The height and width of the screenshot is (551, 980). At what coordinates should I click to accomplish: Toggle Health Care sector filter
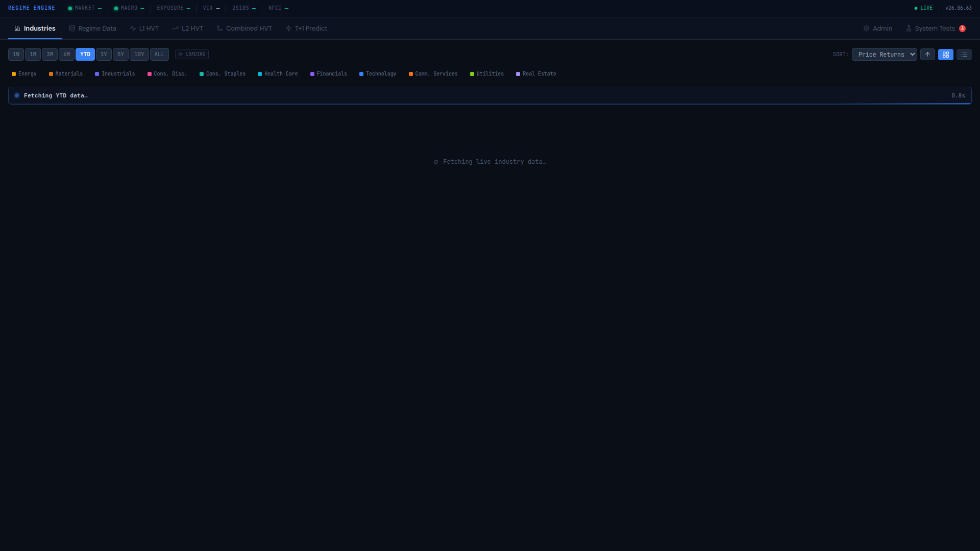[278, 74]
